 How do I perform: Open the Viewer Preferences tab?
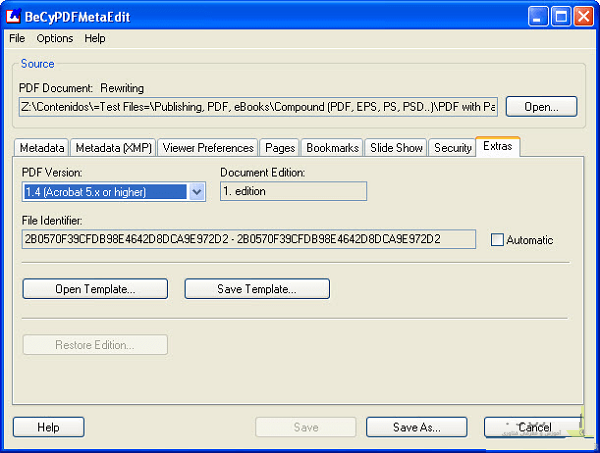pos(208,148)
